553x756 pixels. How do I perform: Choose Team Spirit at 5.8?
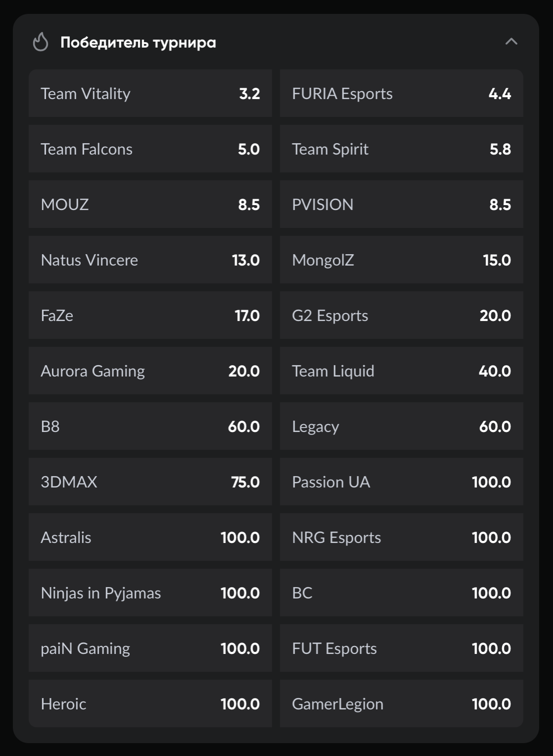401,149
